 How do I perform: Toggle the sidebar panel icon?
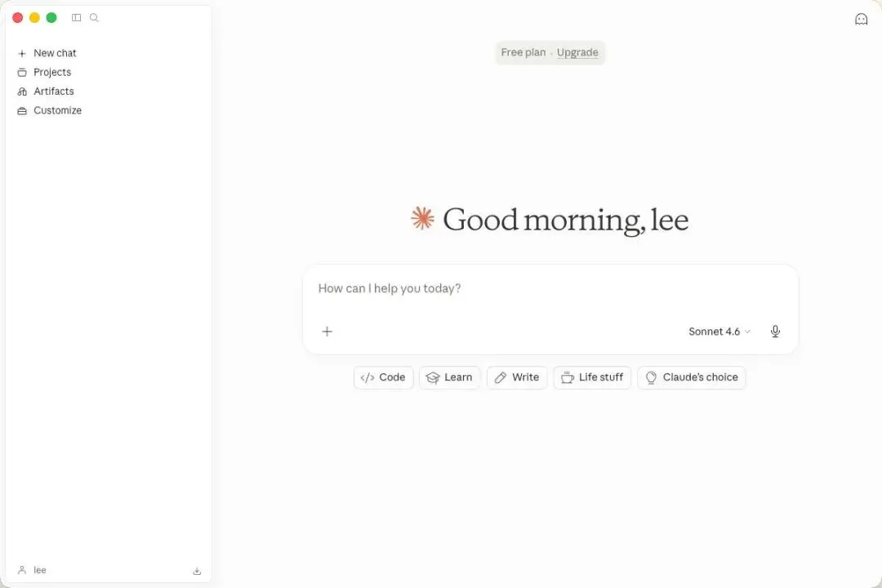pyautogui.click(x=77, y=17)
